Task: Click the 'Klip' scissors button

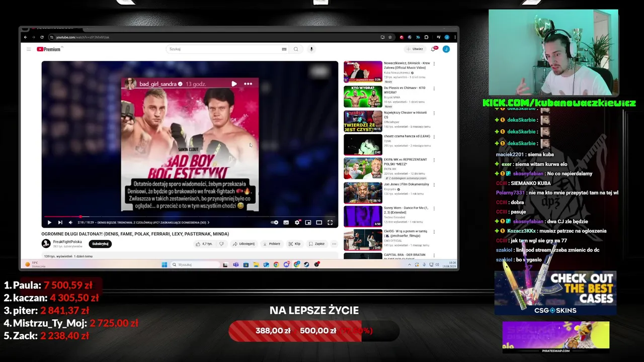Action: [x=294, y=244]
